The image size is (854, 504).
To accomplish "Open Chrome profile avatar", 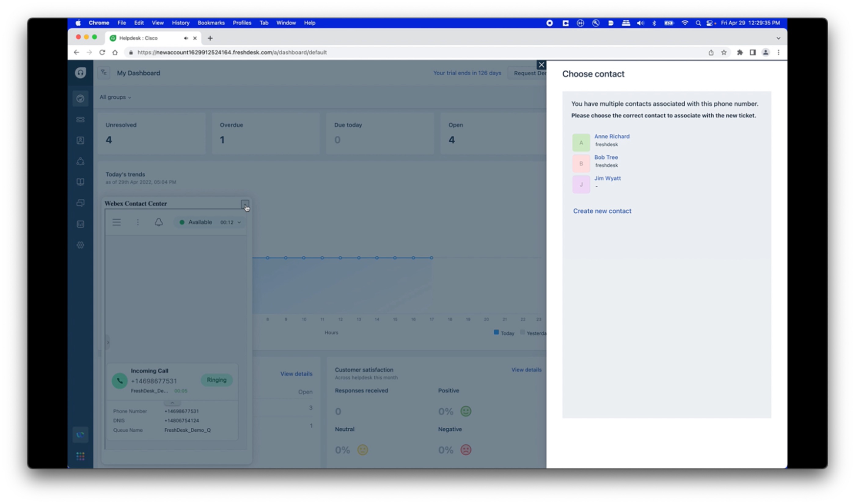I will click(766, 52).
